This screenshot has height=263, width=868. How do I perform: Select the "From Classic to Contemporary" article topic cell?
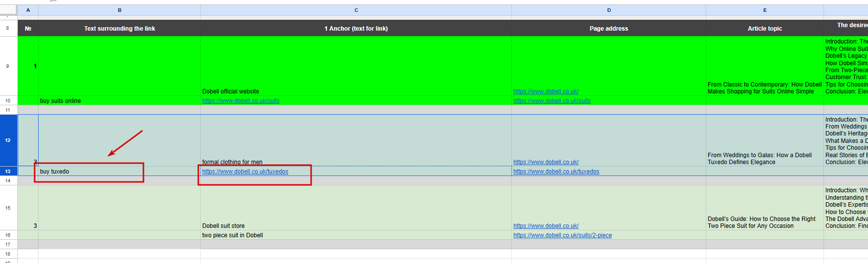[x=765, y=66]
